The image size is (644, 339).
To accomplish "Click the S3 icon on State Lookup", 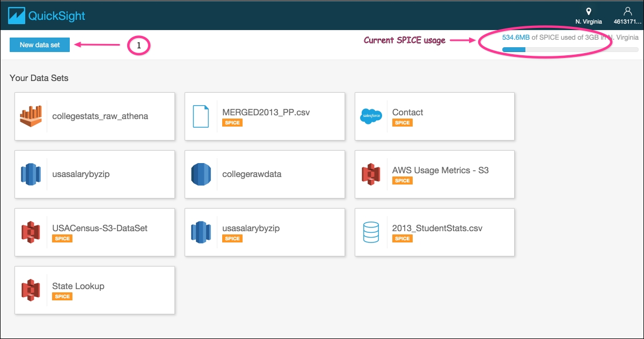I will pos(31,290).
